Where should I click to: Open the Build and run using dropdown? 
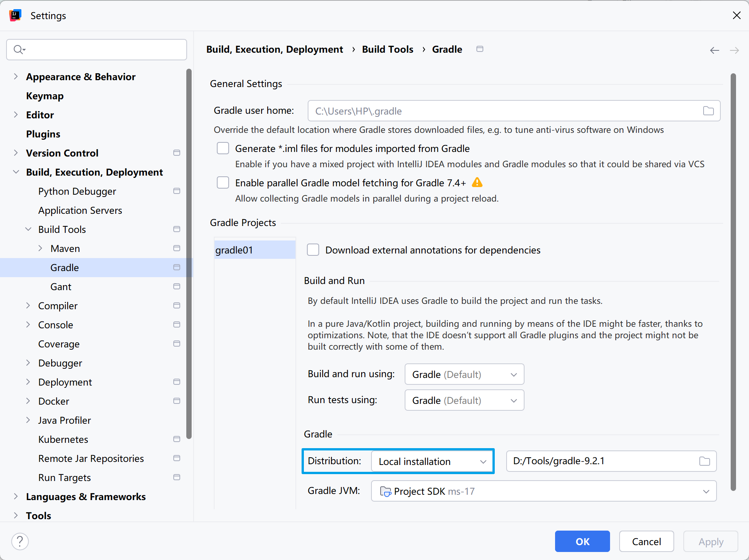[464, 374]
